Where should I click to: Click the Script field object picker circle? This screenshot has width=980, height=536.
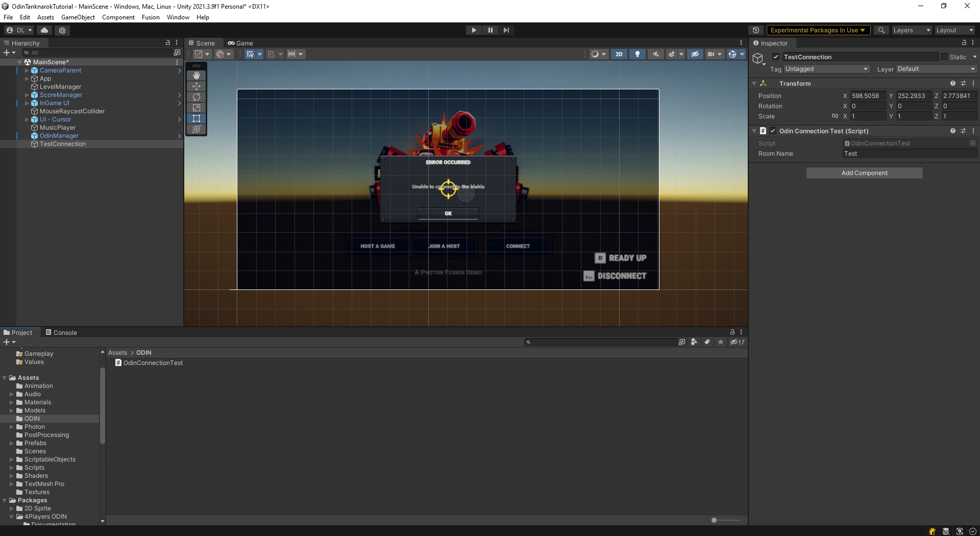973,143
